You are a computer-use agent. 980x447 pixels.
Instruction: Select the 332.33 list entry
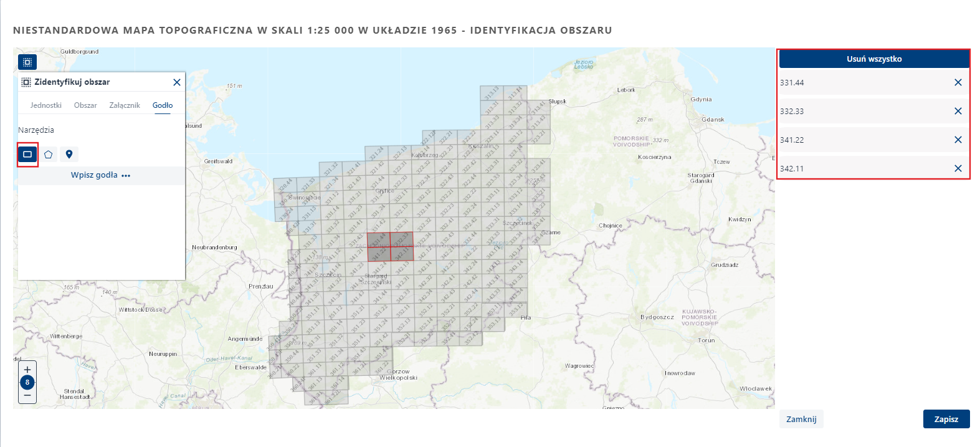pos(874,111)
